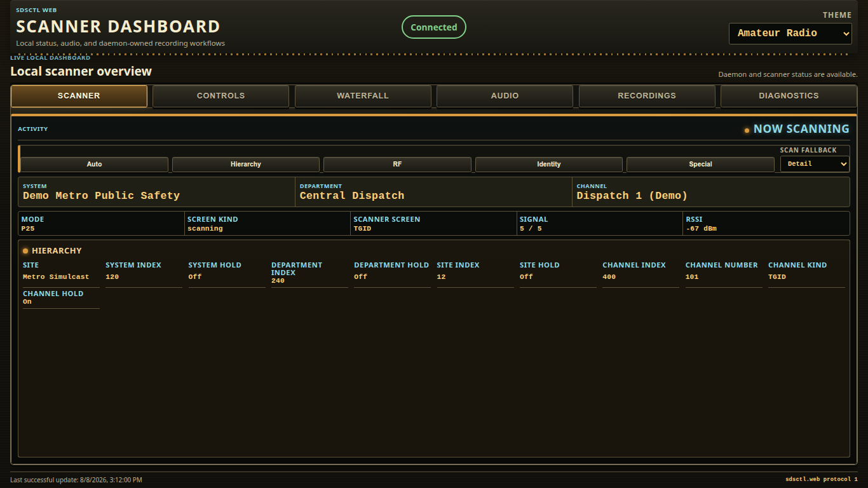Click the System Index value 120
Viewport: 868px width, 488px height.
[x=112, y=277]
